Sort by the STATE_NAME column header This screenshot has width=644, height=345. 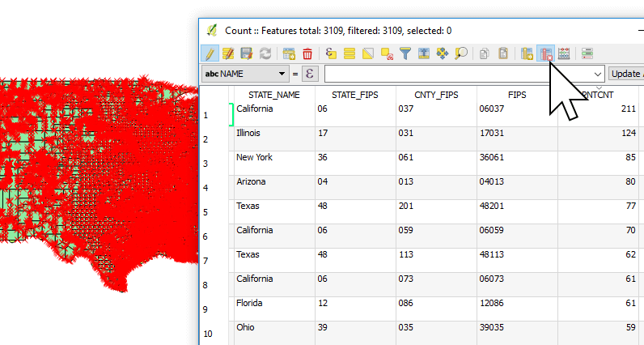[274, 95]
